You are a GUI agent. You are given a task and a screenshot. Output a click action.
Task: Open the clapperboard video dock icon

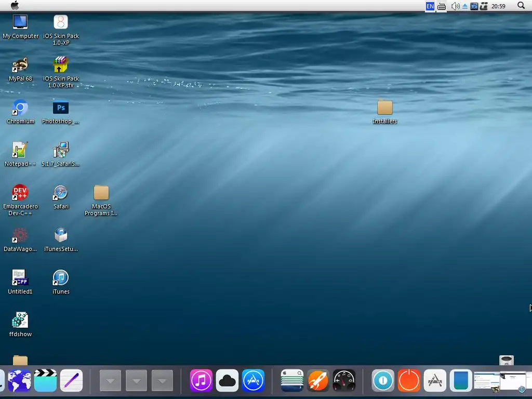45,380
